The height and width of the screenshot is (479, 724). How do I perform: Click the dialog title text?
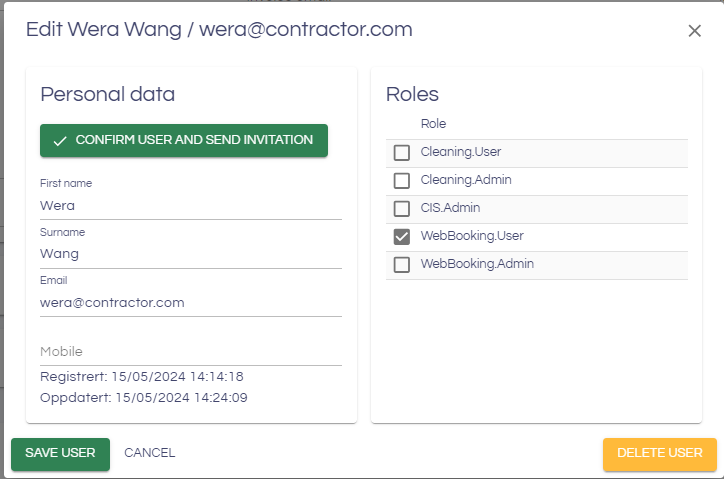pyautogui.click(x=219, y=30)
